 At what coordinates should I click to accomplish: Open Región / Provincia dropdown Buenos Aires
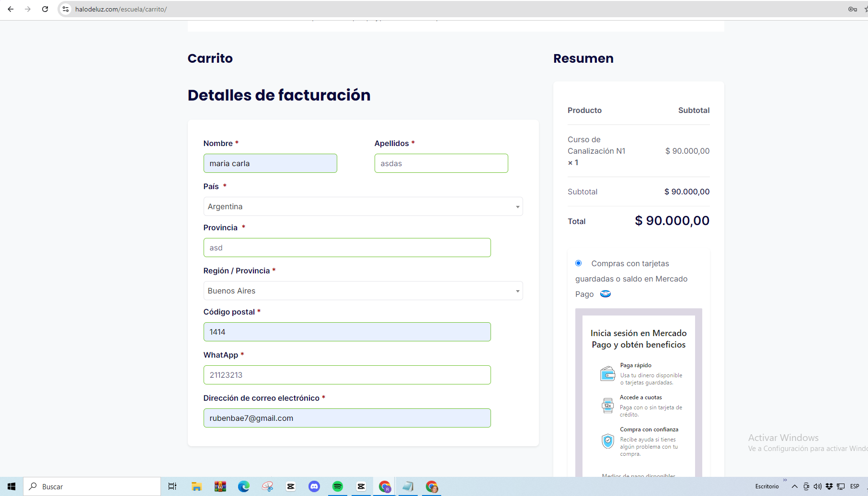(363, 291)
